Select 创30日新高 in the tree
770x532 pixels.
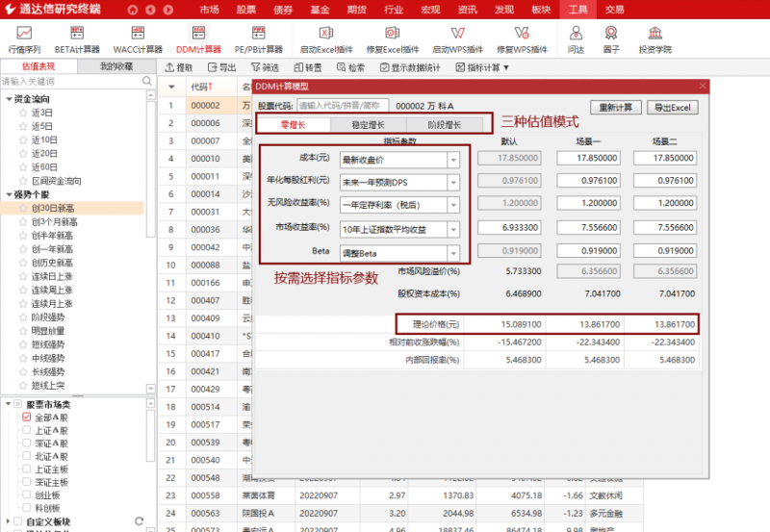[53, 208]
